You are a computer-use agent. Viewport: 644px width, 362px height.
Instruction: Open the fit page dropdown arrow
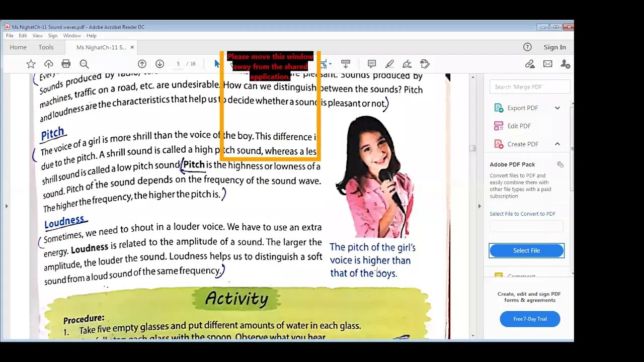point(330,64)
